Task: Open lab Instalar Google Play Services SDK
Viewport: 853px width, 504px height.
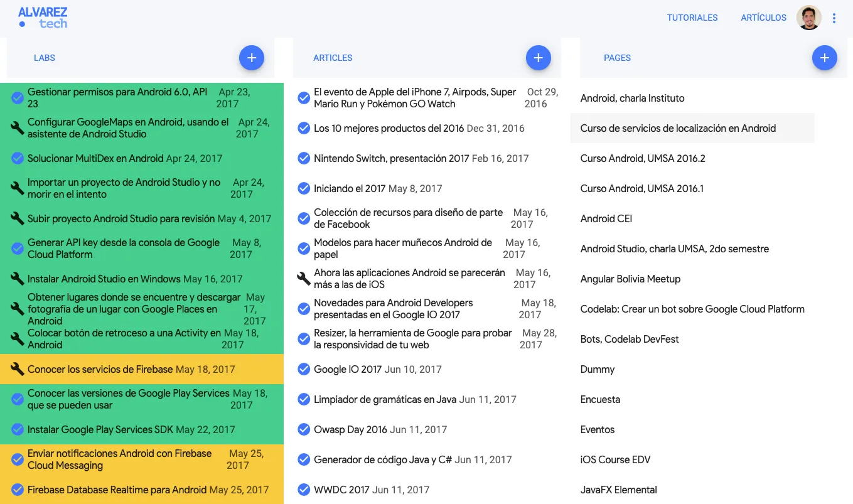Action: (100, 429)
